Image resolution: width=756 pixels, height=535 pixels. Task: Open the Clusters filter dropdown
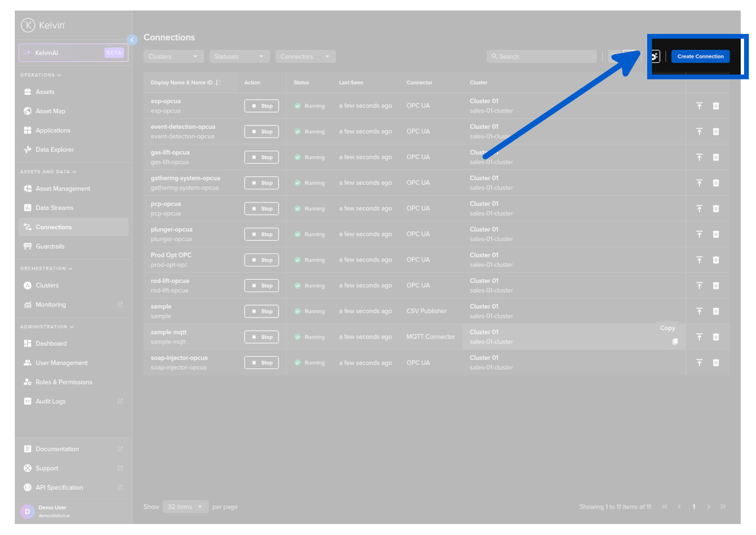[x=173, y=56]
